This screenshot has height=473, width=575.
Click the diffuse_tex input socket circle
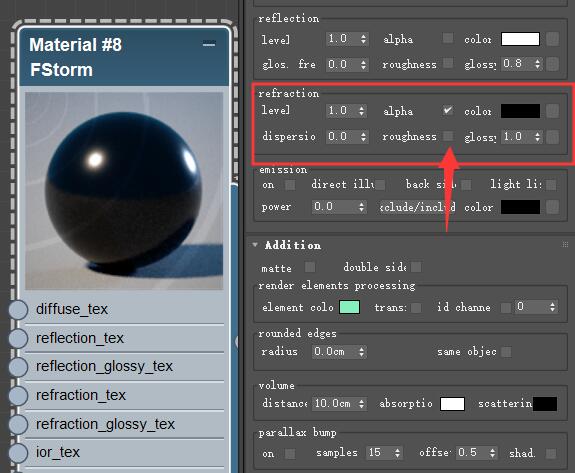click(18, 309)
